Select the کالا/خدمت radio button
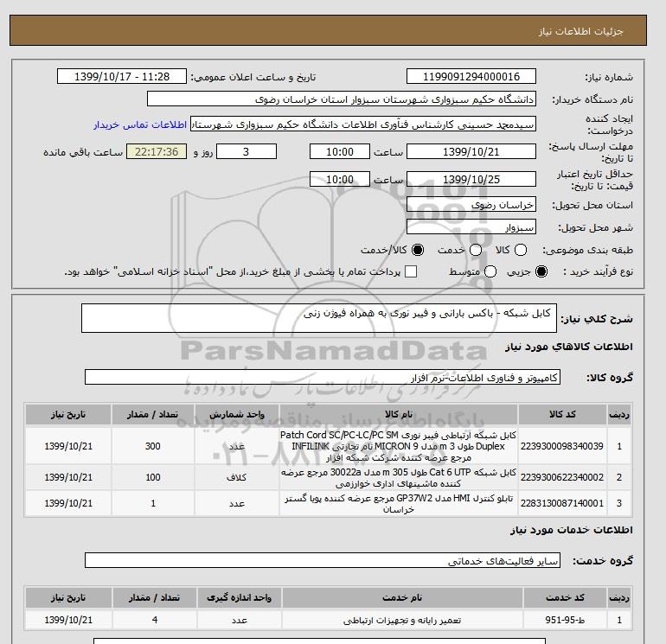Viewport: 666px width, 644px height. [x=418, y=250]
